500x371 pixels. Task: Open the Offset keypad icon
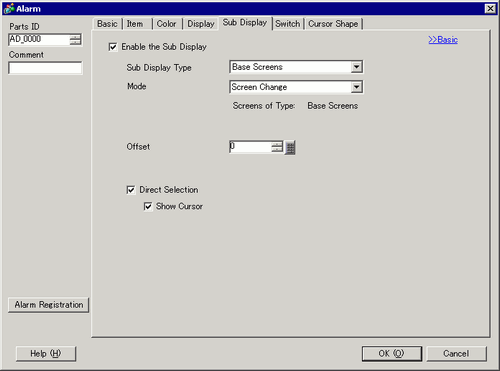tap(290, 147)
